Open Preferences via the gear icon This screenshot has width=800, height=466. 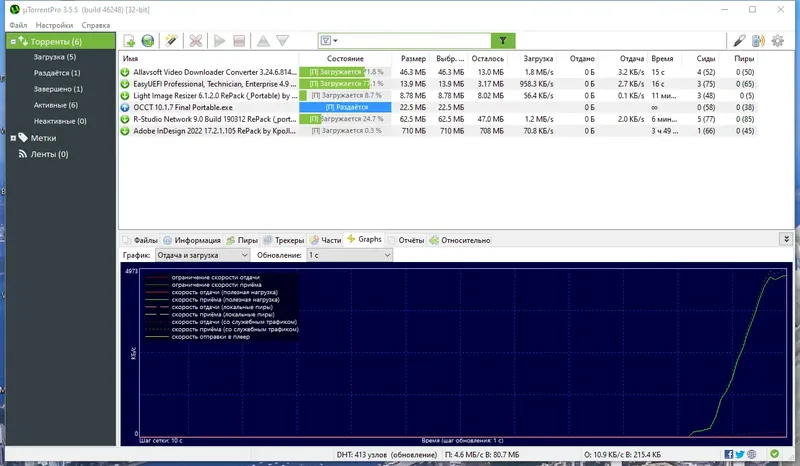pyautogui.click(x=778, y=41)
